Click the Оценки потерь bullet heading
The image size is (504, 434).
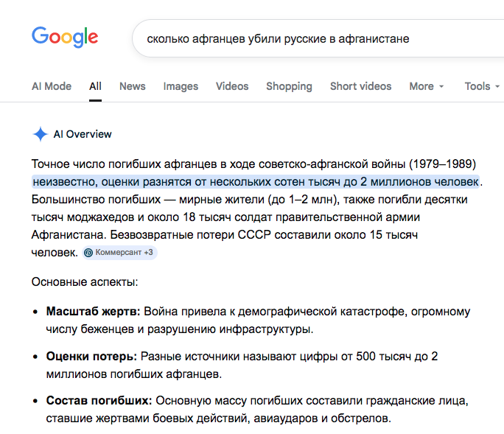pos(91,356)
